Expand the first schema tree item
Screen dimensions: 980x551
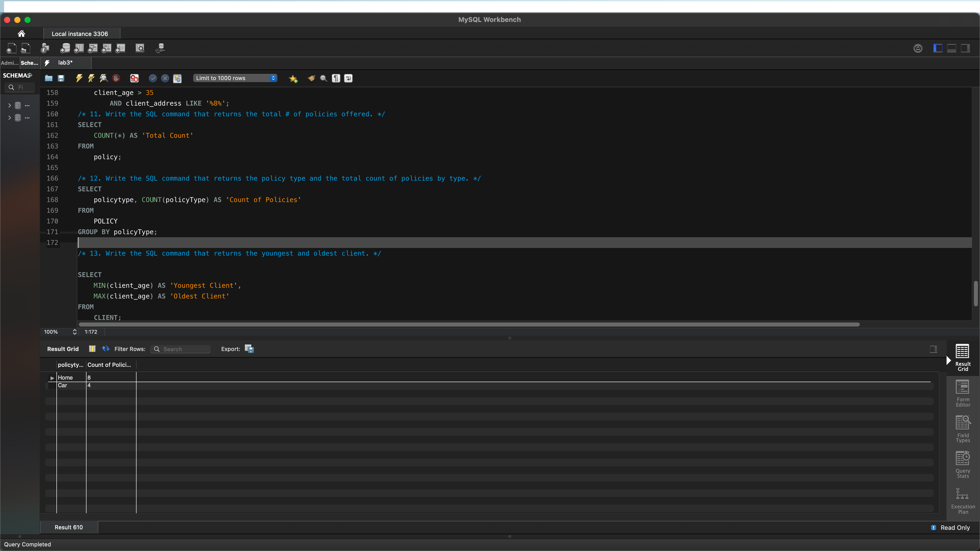(9, 105)
